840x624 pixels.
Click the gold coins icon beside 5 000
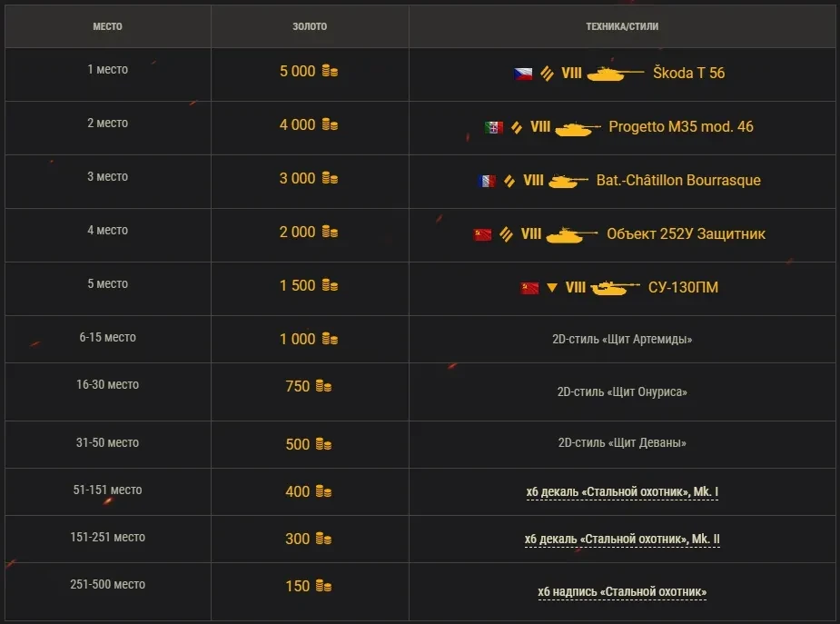[x=329, y=72]
